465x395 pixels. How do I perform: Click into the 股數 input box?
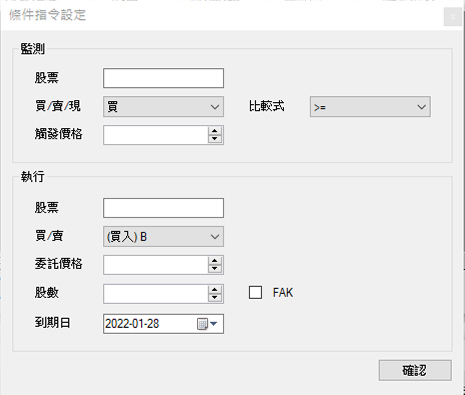click(156, 294)
